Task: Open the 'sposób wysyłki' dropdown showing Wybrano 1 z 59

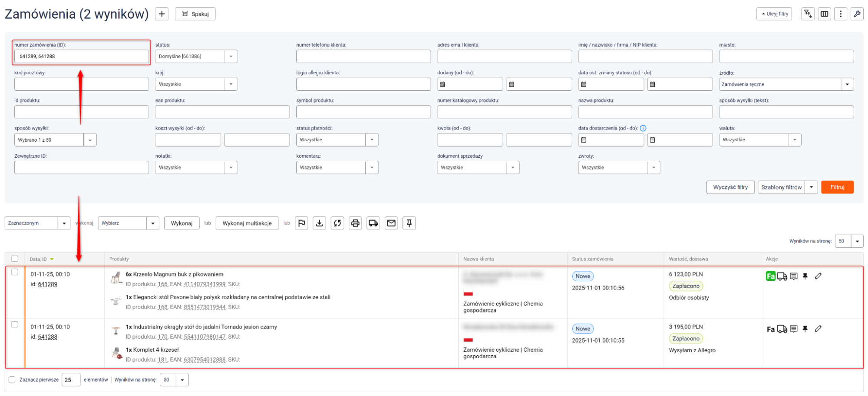Action: click(x=55, y=140)
